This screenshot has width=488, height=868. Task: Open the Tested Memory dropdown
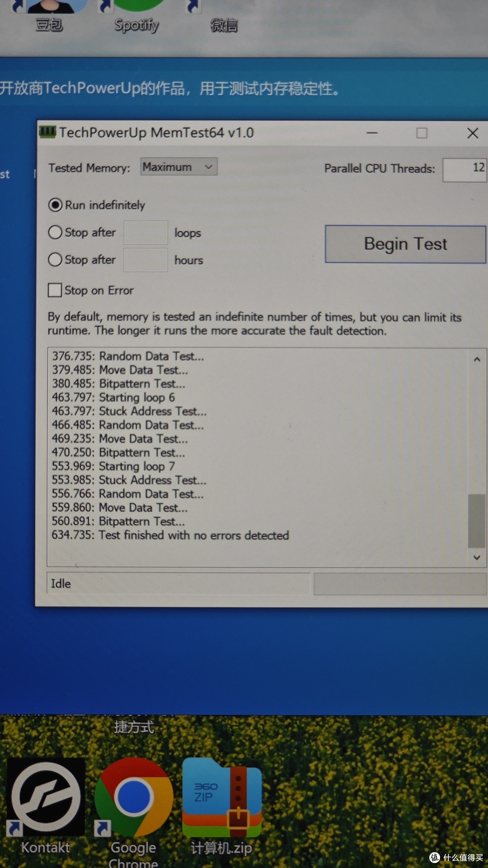pos(178,167)
